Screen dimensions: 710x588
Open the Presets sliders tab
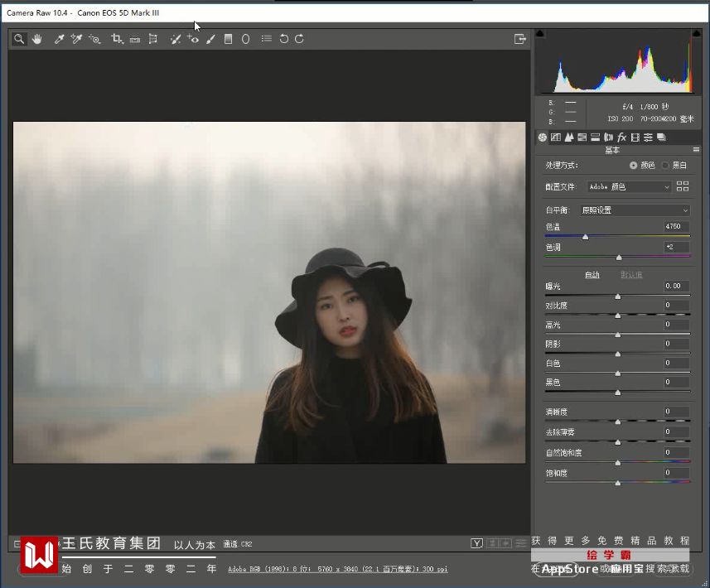[648, 137]
